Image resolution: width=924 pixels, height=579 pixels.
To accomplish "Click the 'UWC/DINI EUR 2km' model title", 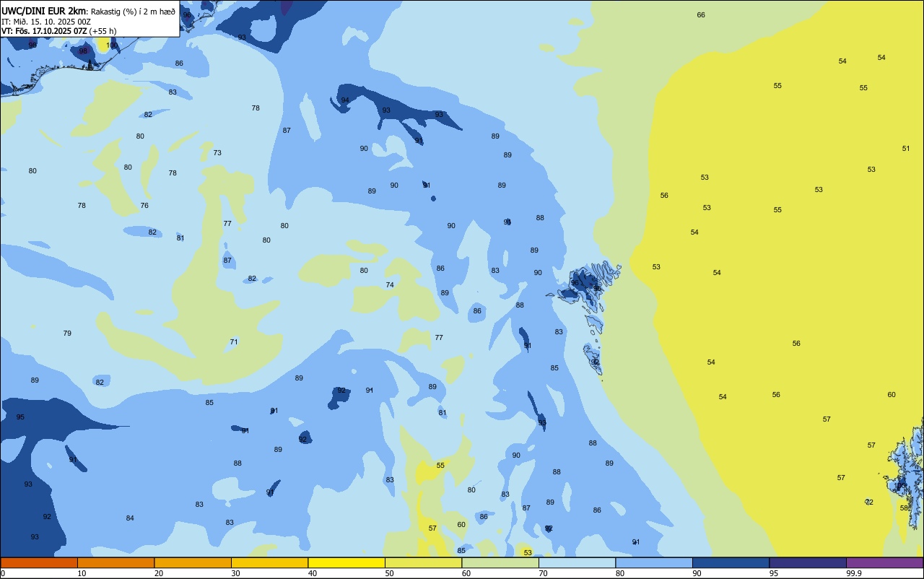I will tap(44, 11).
